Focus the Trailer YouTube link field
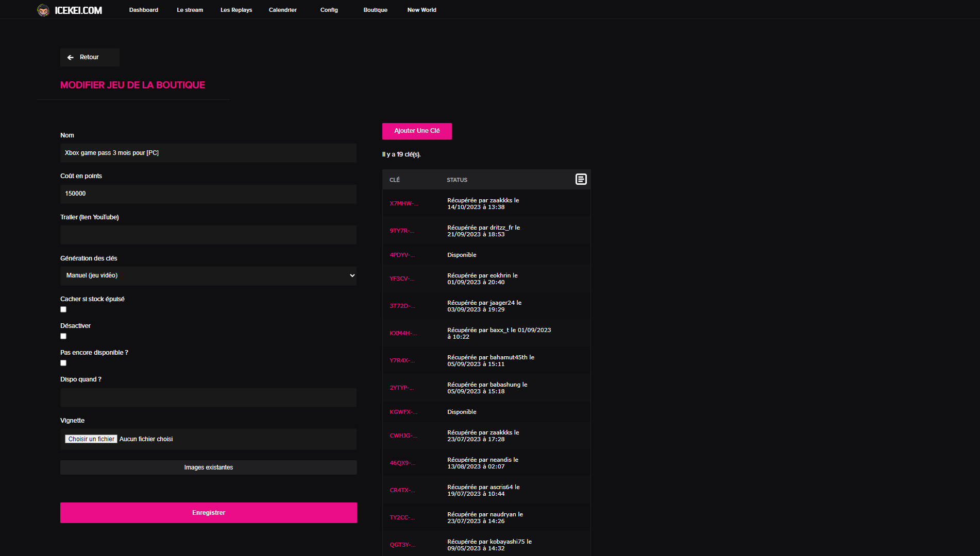The height and width of the screenshot is (556, 980). click(x=209, y=235)
